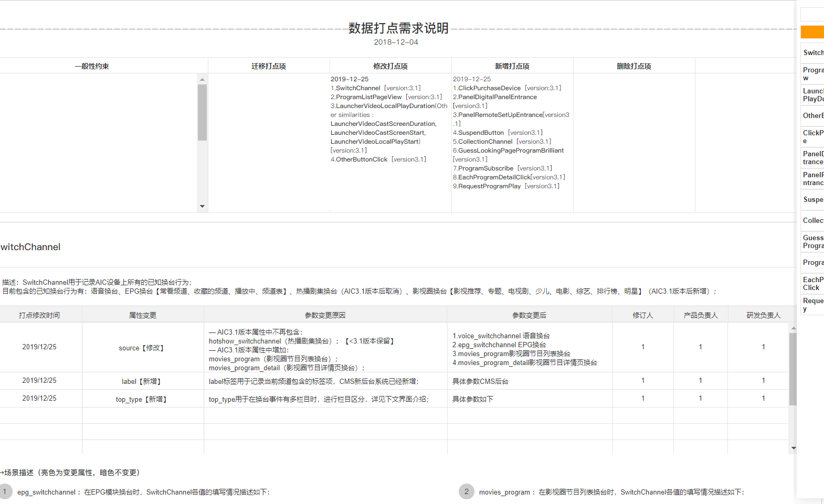Open the sidebar entry starting with "Guess"
Image resolution: width=824 pixels, height=504 pixels.
(x=813, y=241)
